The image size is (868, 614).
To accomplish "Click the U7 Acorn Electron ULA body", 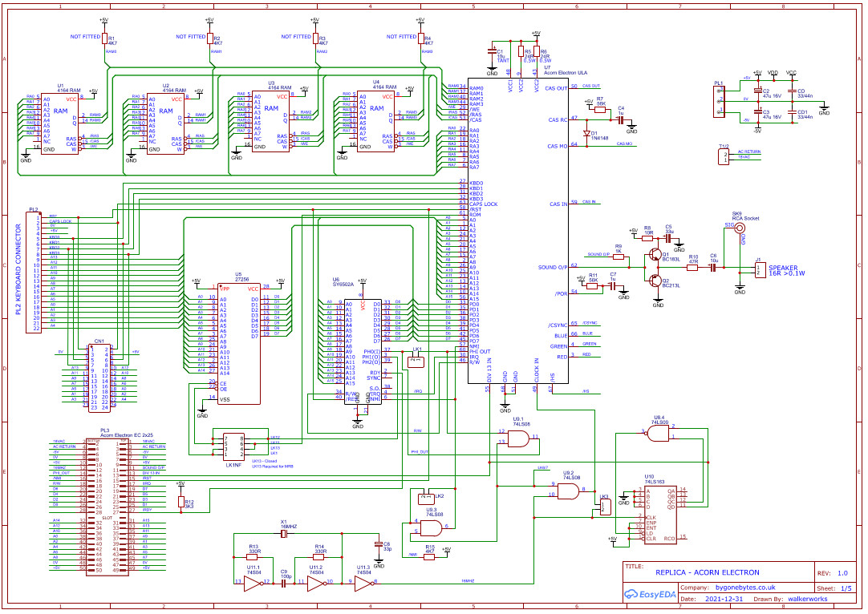I will (518, 230).
